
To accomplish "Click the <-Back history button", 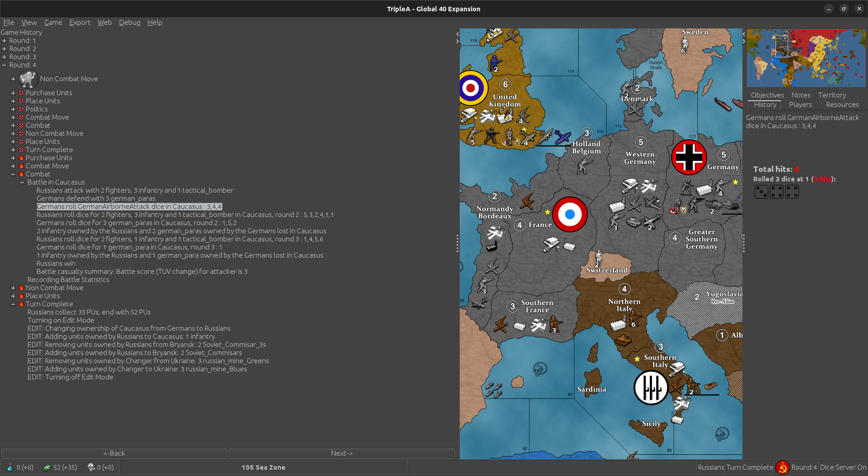I will [x=114, y=453].
